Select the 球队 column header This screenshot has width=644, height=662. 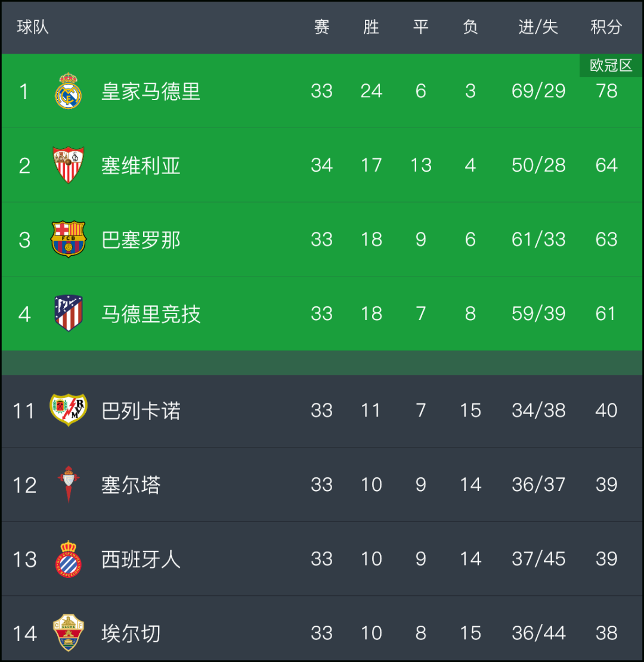point(33,27)
